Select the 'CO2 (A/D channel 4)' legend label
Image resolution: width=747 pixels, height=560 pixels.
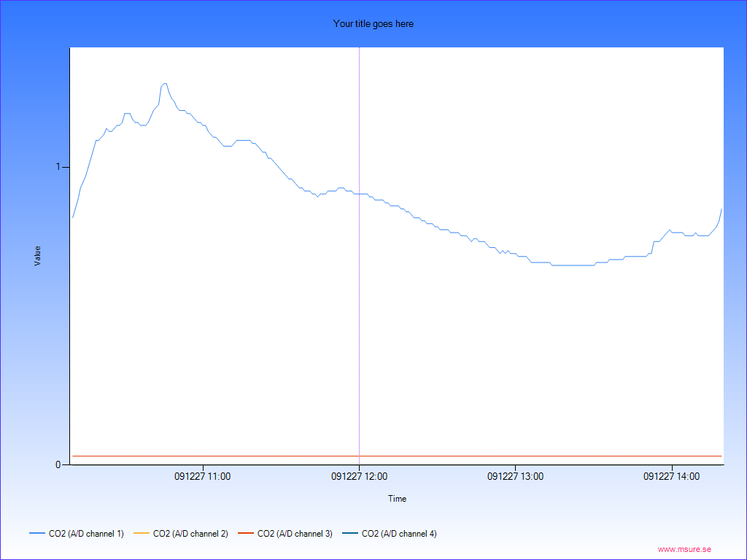[x=399, y=534]
